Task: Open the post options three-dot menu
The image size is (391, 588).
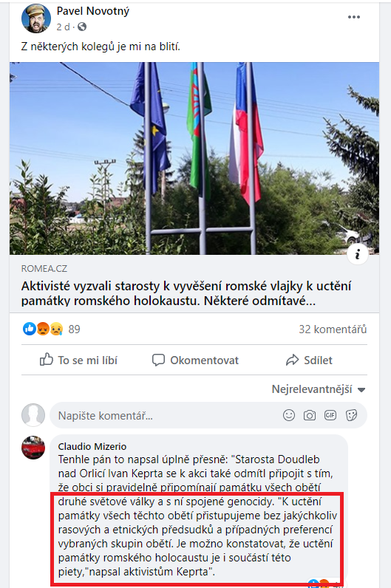Action: click(x=354, y=17)
